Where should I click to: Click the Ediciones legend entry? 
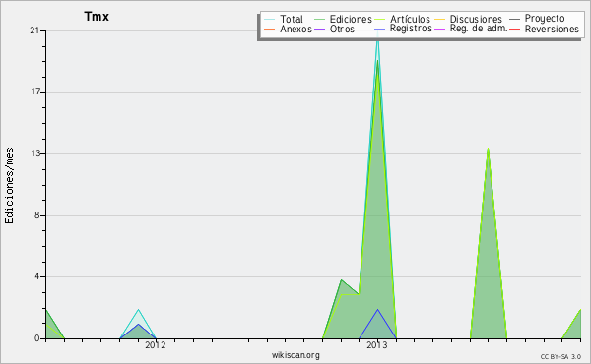pos(343,19)
